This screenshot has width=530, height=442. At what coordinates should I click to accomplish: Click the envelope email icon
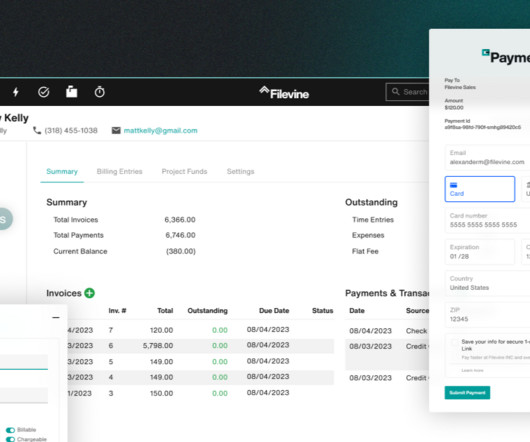pyautogui.click(x=116, y=130)
